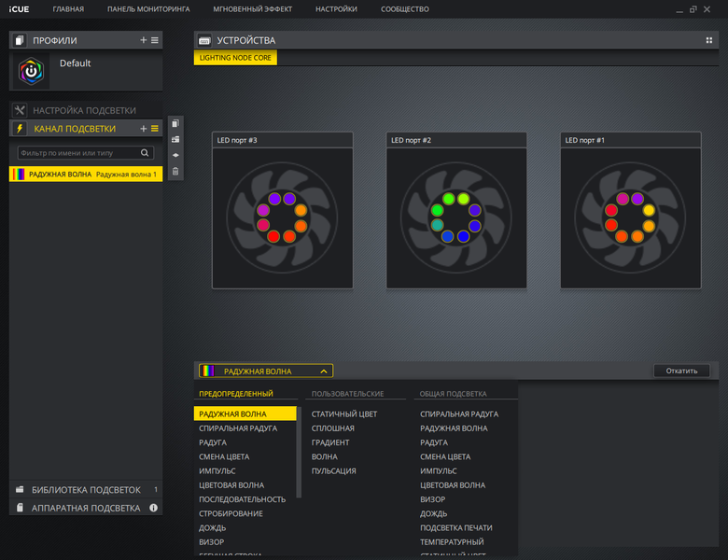This screenshot has height=560, width=728.
Task: Click the grid view icon in the Устройства header
Action: (x=709, y=40)
